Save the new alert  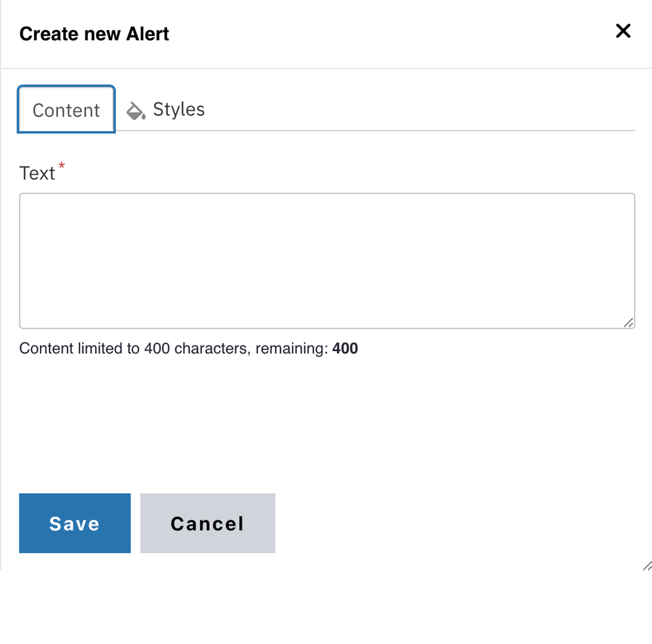pyautogui.click(x=75, y=523)
